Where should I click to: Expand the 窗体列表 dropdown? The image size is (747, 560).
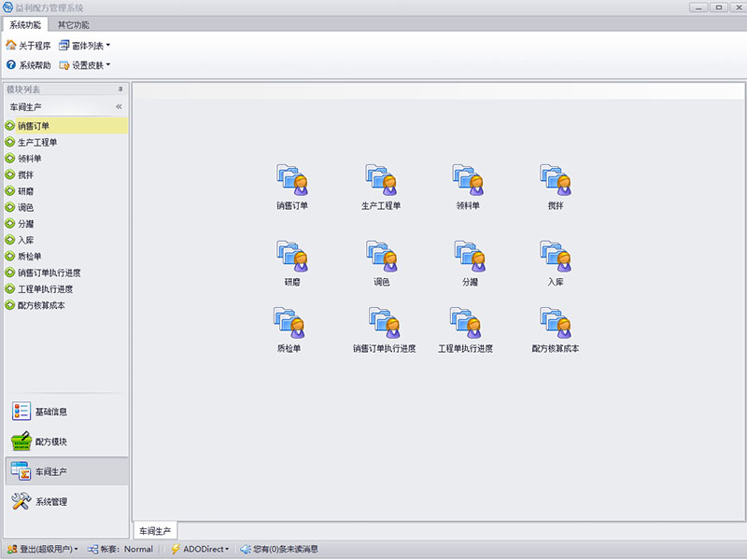point(85,45)
